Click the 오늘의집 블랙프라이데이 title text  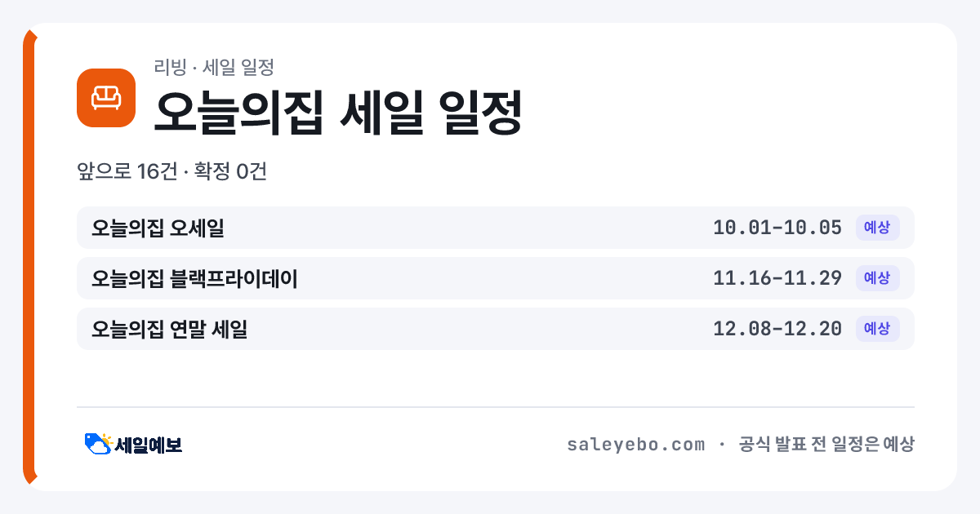point(194,278)
